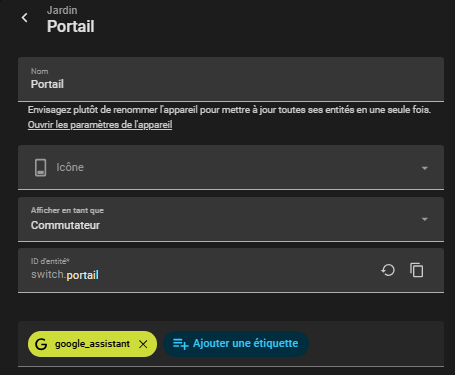This screenshot has height=375, width=455.
Task: Go back using the left chevron arrow
Action: [24, 18]
